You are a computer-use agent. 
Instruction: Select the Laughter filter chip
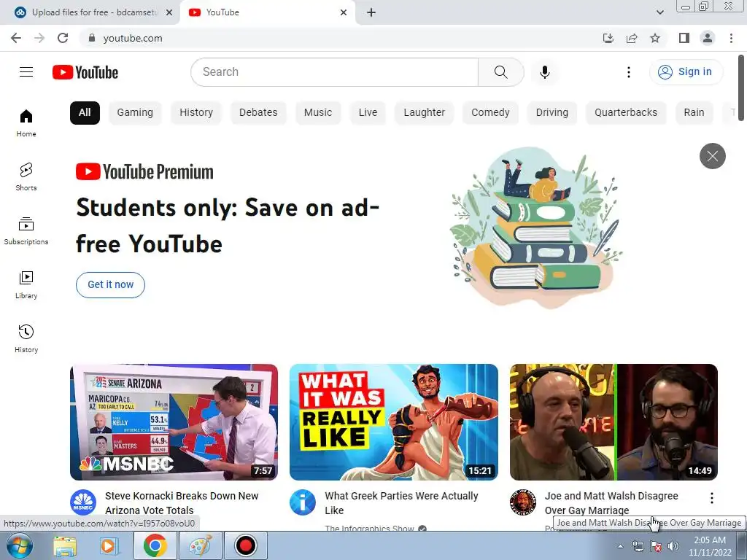click(424, 113)
